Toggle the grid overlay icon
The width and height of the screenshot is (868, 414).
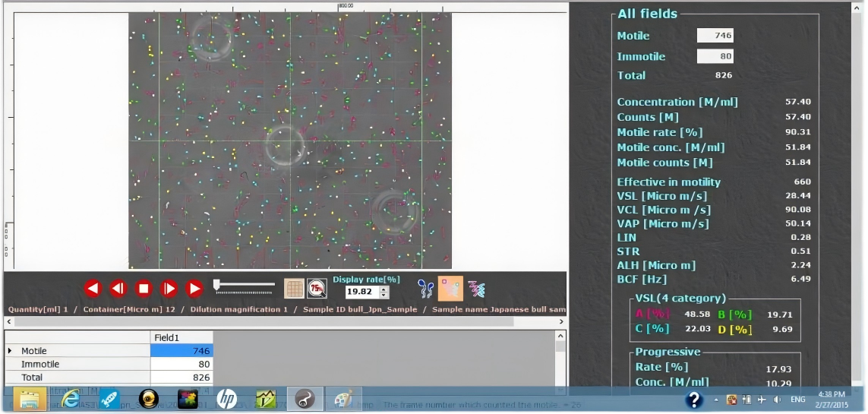pos(294,289)
